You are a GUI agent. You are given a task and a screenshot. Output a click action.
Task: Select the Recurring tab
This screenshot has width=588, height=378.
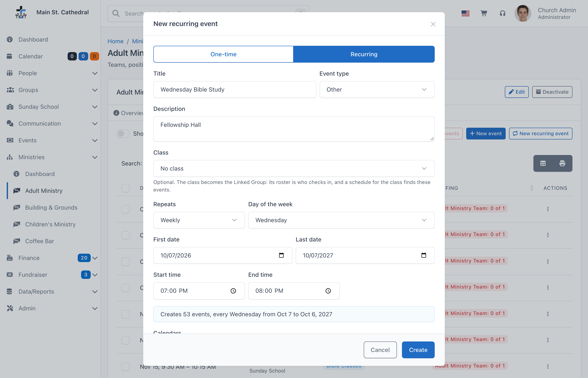(364, 54)
